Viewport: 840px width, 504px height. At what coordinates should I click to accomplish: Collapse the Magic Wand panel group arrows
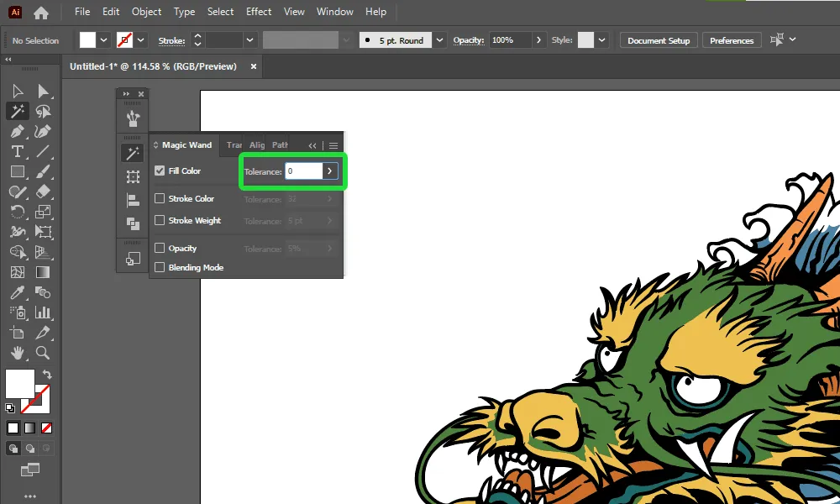tap(312, 145)
